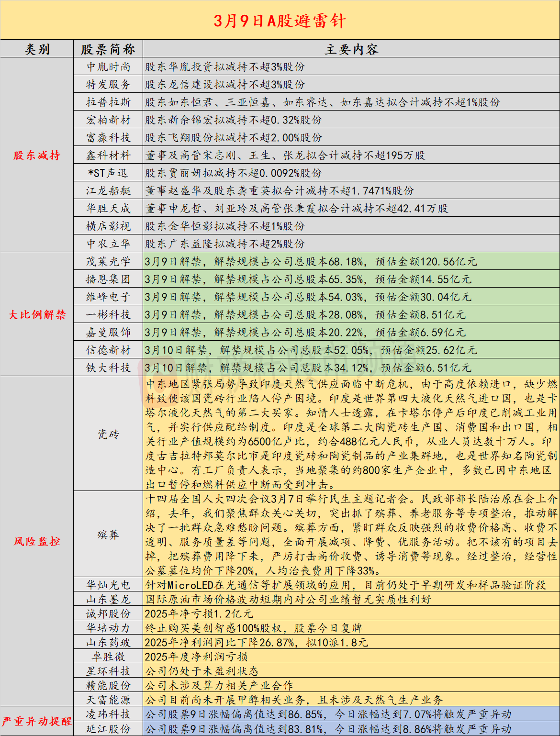This screenshot has width=560, height=736.
Task: Select stock name *ST声迅
Action: point(108,173)
